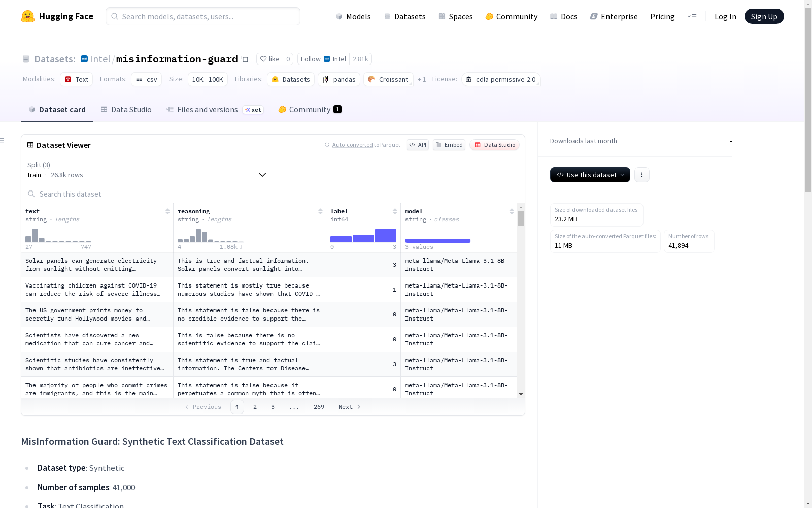Click the label histogram's tallest bar

coord(386,235)
